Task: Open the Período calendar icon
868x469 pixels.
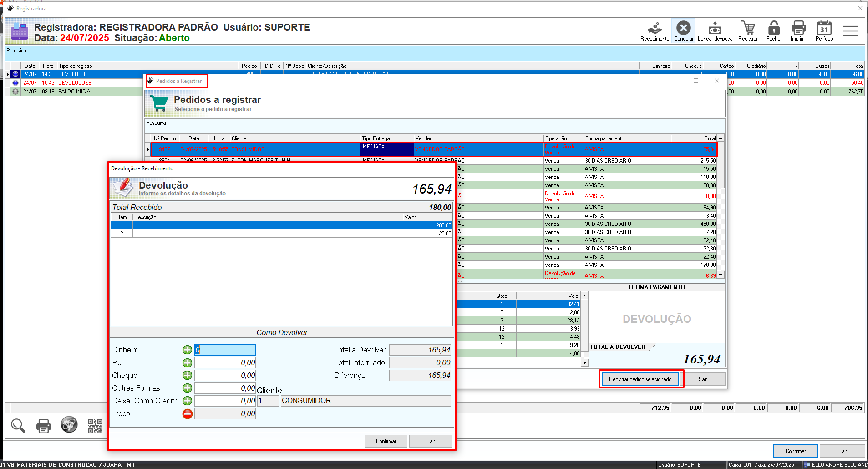Action: pyautogui.click(x=824, y=31)
